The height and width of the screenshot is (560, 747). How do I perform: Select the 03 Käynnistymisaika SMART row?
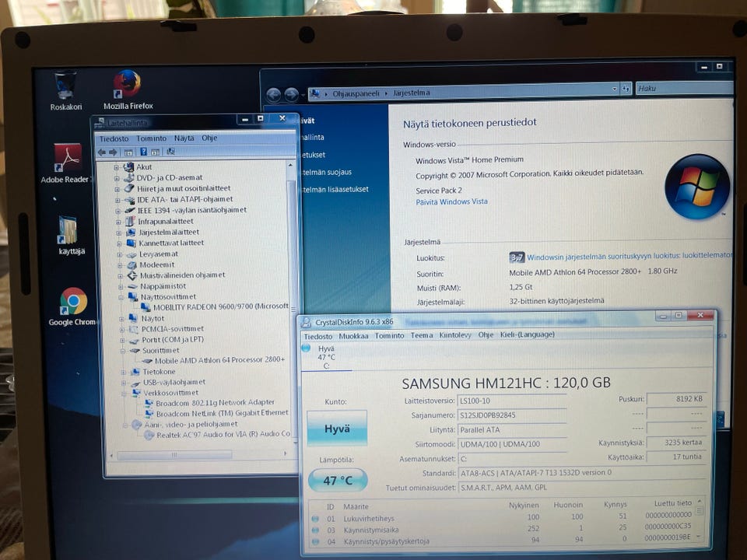(x=501, y=528)
